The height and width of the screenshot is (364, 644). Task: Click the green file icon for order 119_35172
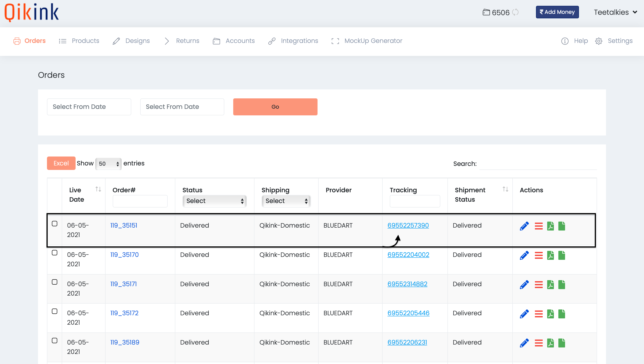coord(561,313)
